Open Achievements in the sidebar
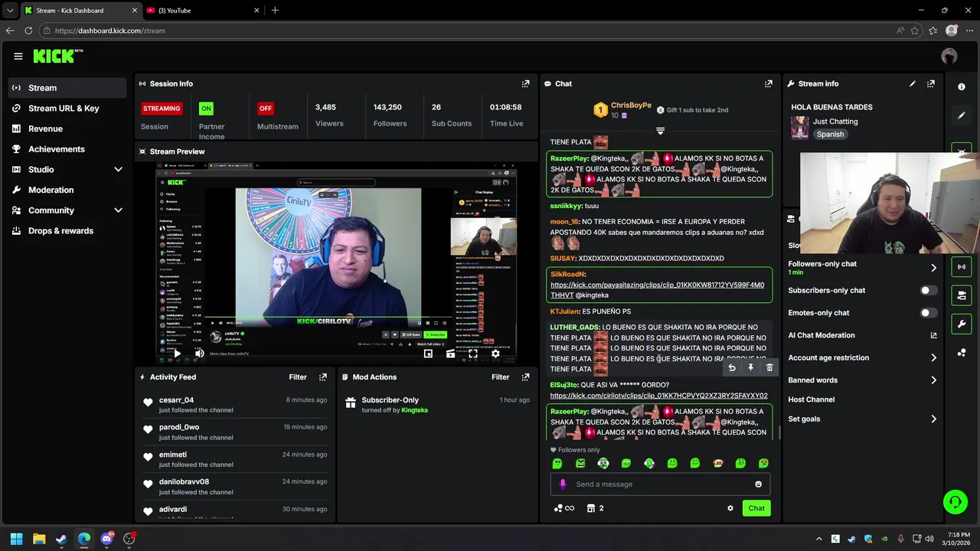This screenshot has height=551, width=980. [x=67, y=149]
